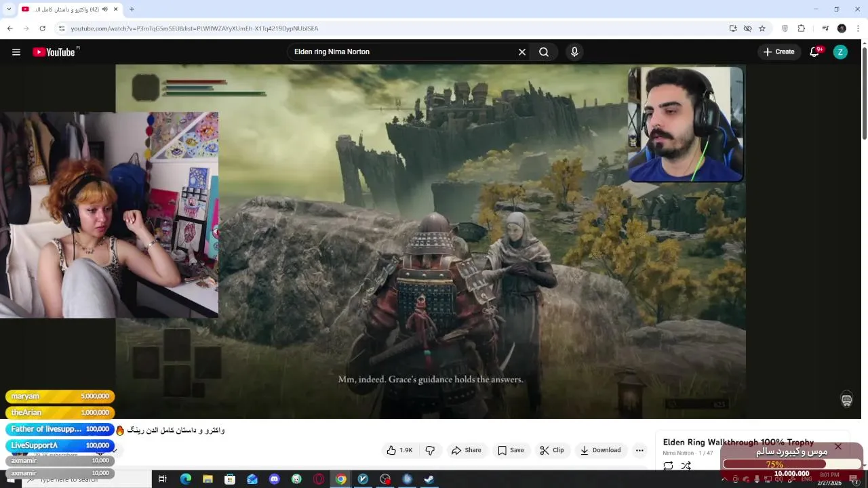Image resolution: width=868 pixels, height=488 pixels.
Task: Open the shield extension icon
Action: (x=785, y=28)
